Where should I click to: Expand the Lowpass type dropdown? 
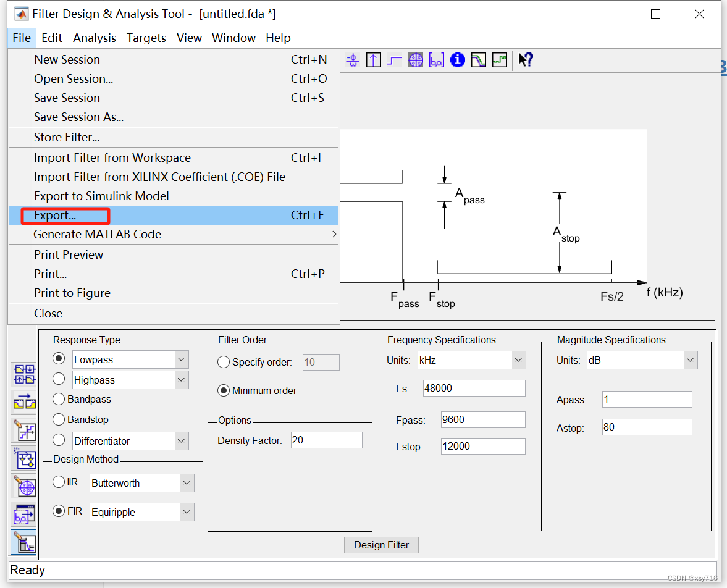point(181,359)
